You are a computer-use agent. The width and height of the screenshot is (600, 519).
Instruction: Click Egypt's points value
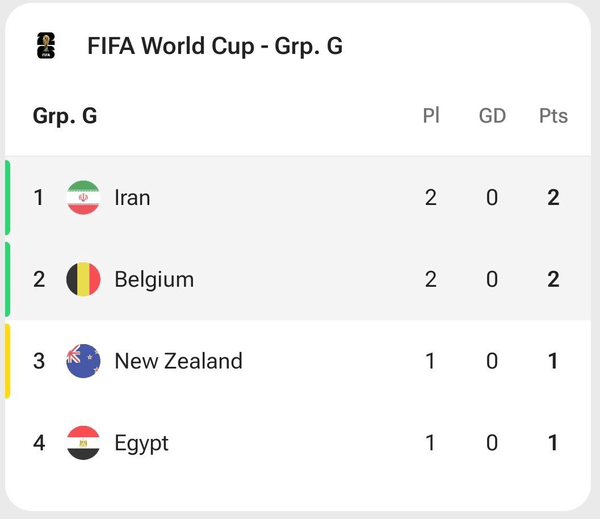tap(553, 443)
